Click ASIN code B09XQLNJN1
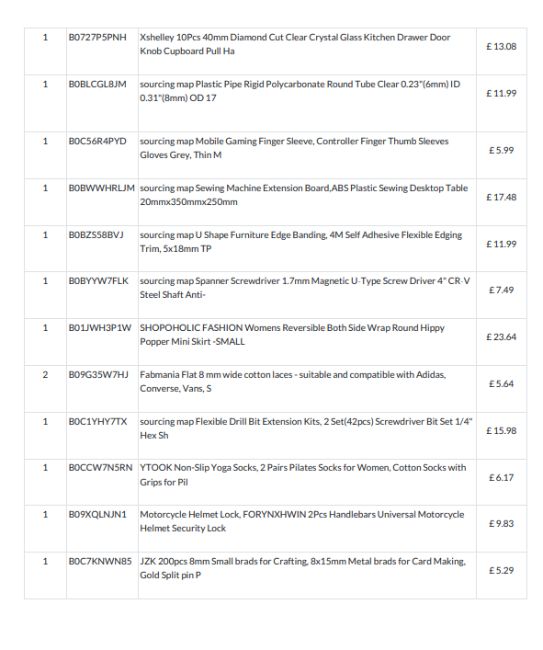The width and height of the screenshot is (543, 650). [97, 514]
